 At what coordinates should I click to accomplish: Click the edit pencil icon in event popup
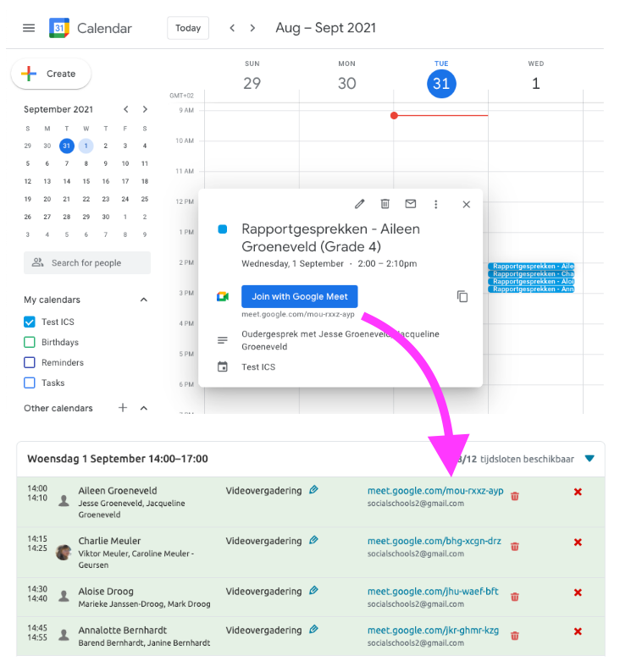[x=360, y=204]
